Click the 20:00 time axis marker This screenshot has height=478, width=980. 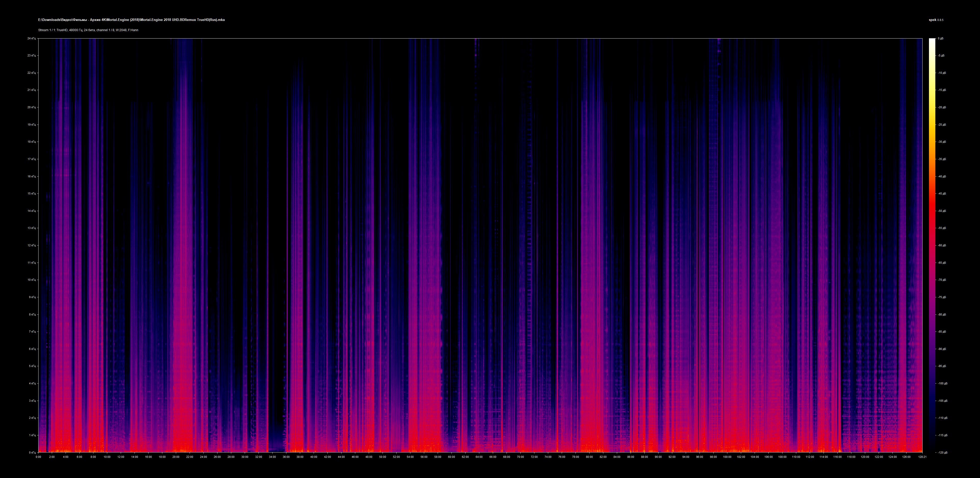(x=176, y=457)
